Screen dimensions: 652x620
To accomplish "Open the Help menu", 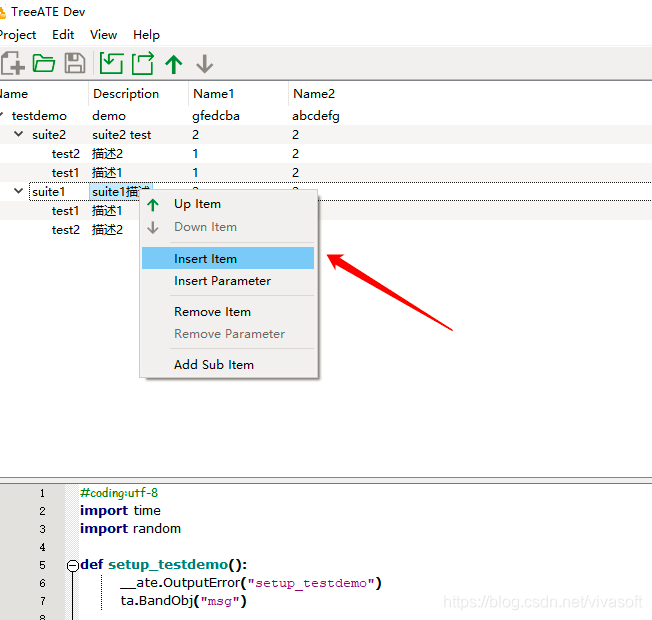I will [x=146, y=35].
